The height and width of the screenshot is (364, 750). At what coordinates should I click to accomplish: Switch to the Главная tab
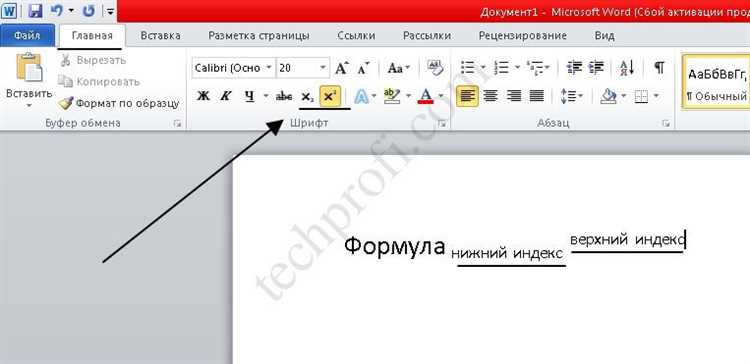click(92, 36)
